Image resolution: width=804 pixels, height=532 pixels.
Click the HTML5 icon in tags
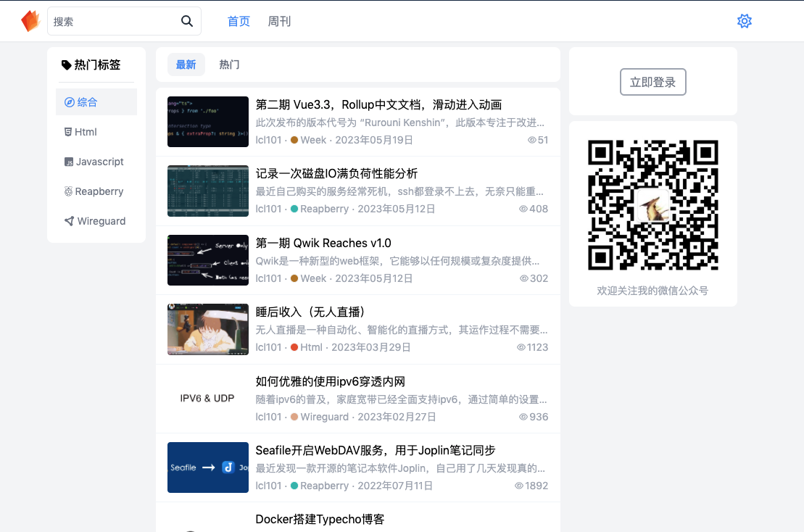(x=68, y=132)
